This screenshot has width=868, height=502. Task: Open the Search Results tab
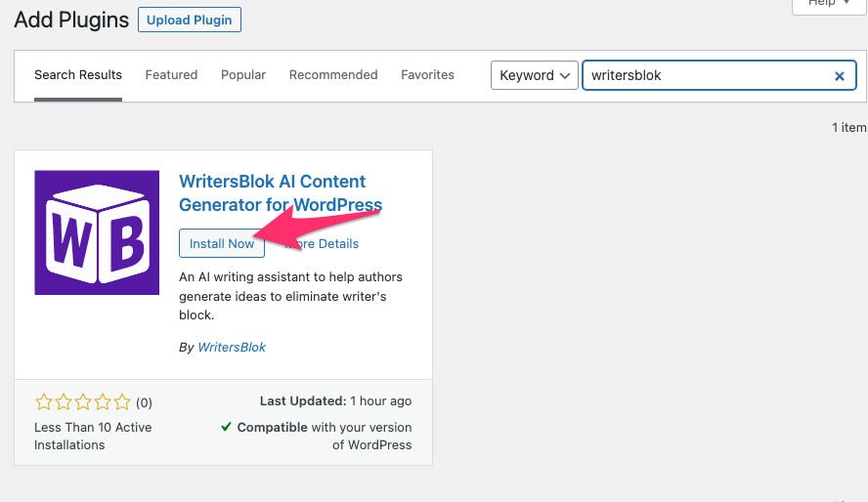point(78,75)
